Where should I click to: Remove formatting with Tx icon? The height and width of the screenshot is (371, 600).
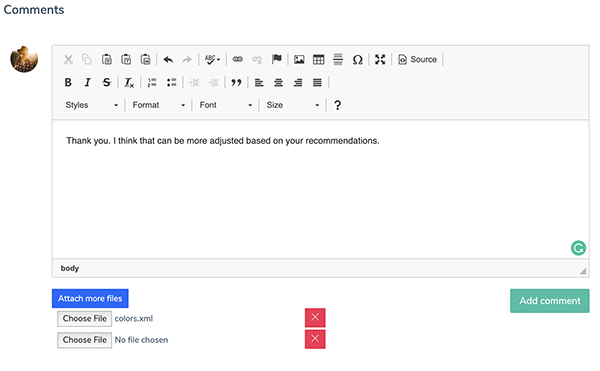click(x=129, y=82)
